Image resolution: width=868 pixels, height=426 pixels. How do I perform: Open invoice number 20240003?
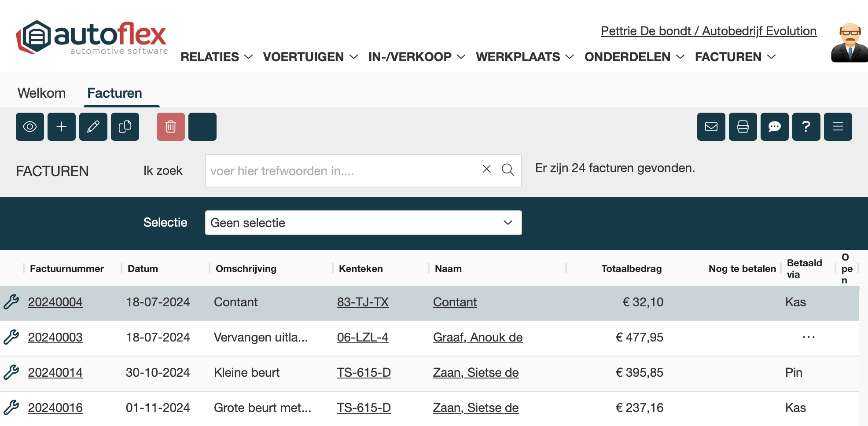(x=55, y=338)
